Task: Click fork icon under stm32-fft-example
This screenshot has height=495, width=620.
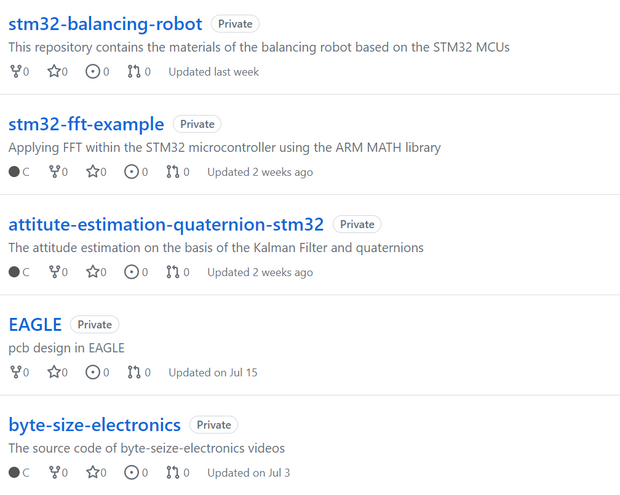Action: [x=54, y=172]
